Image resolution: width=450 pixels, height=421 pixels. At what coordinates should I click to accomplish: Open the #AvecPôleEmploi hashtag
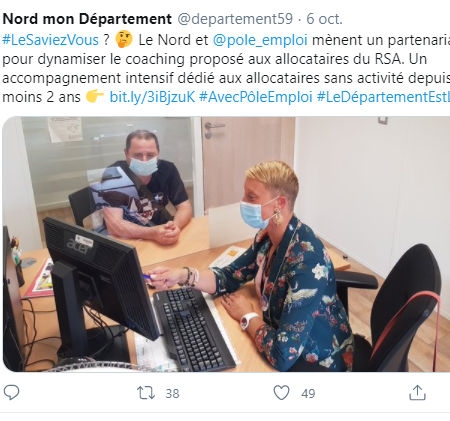(256, 97)
